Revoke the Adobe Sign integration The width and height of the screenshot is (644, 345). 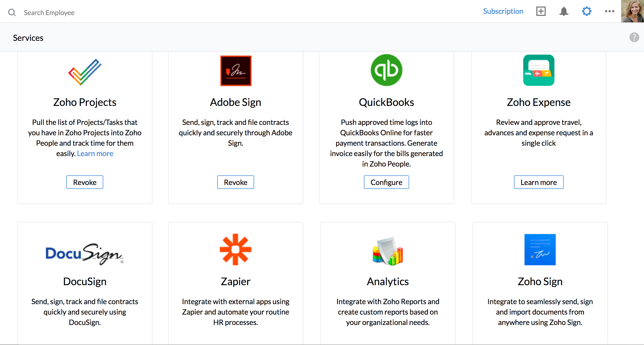point(236,182)
